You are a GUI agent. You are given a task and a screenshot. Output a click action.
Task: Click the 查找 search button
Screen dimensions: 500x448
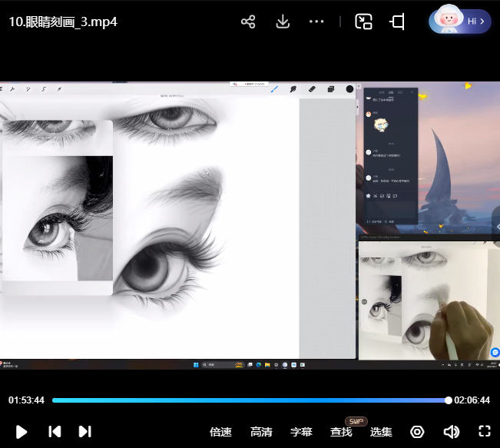pos(341,432)
